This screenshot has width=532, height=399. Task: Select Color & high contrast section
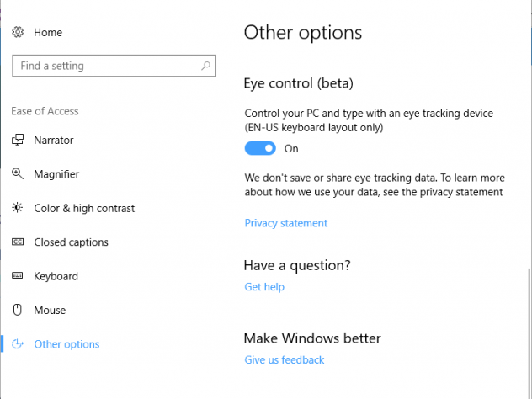(84, 208)
